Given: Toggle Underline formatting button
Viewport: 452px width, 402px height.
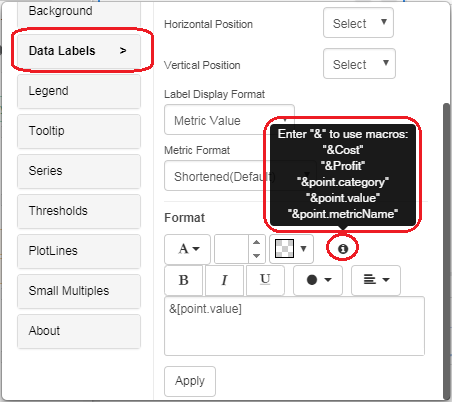Looking at the screenshot, I should click(265, 280).
